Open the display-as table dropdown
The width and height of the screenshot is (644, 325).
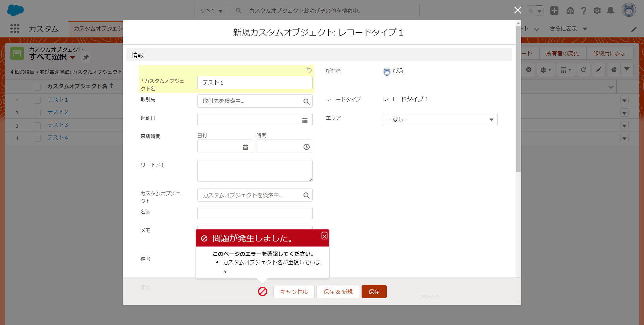pyautogui.click(x=566, y=70)
